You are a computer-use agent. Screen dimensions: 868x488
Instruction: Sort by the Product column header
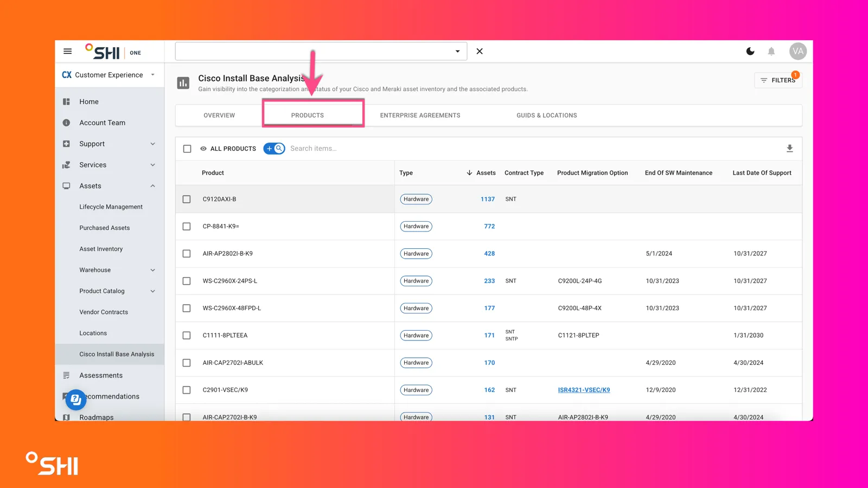pyautogui.click(x=213, y=173)
